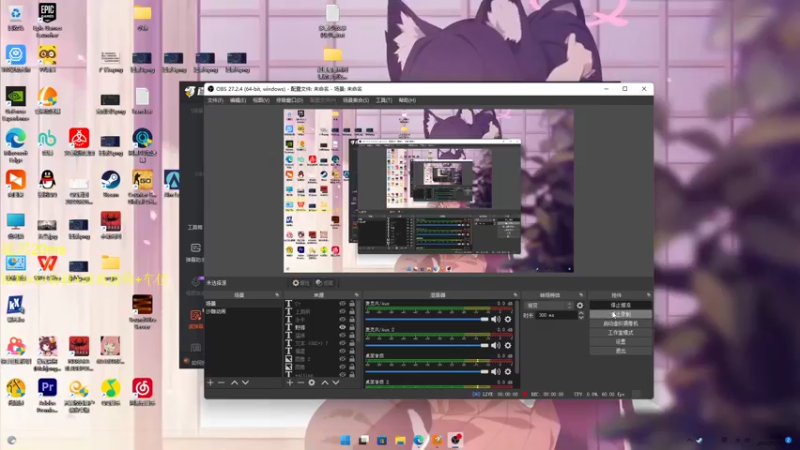
Task: Open the 编辑(E) menu in OBS
Action: coord(238,101)
